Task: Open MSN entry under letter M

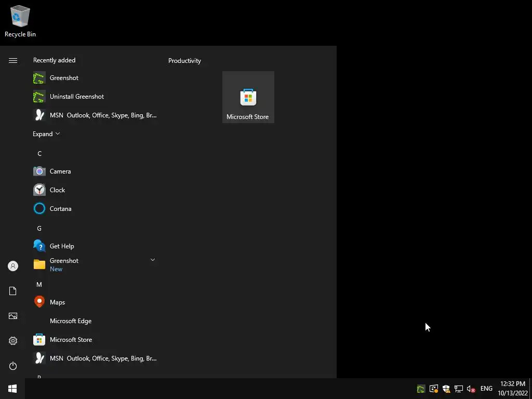Action: 95,358
